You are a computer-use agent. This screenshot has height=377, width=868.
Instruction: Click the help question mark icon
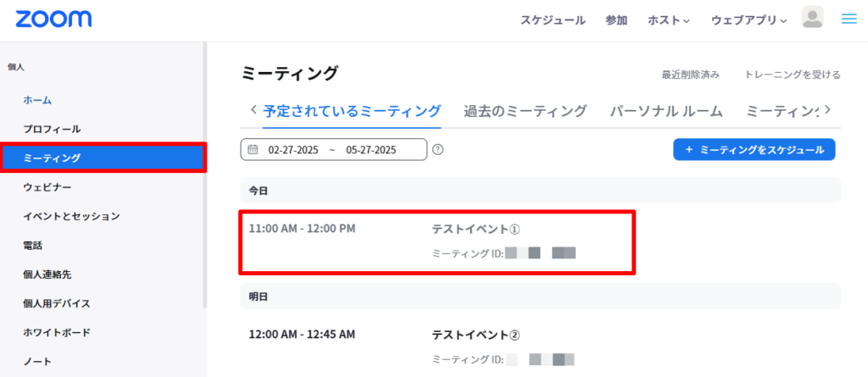point(438,150)
